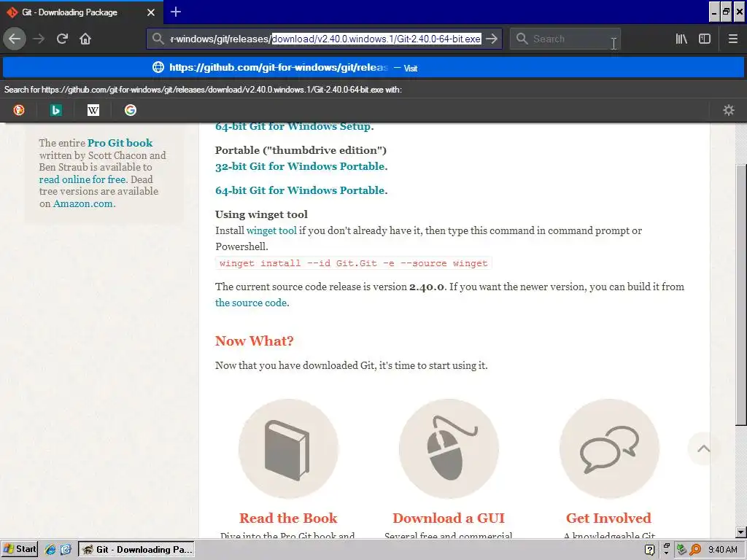The image size is (747, 560).
Task: Click the green shield tray icon
Action: (681, 550)
